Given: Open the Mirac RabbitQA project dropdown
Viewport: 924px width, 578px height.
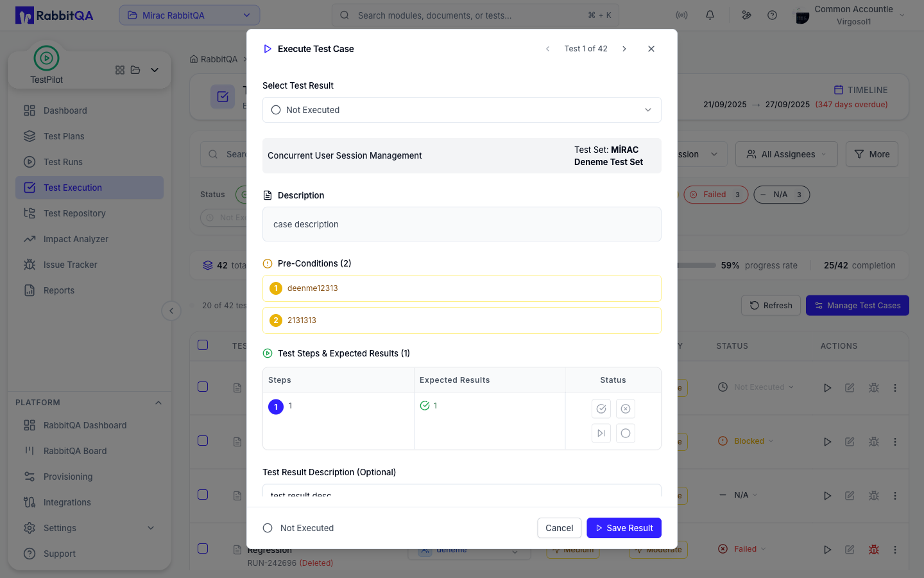Looking at the screenshot, I should [189, 15].
